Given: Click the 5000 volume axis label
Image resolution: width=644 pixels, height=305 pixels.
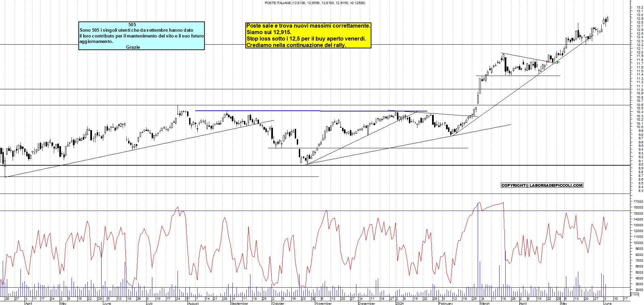Looking at the screenshot, I should (639, 273).
